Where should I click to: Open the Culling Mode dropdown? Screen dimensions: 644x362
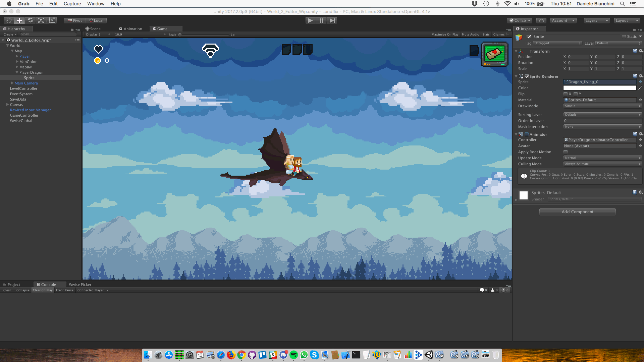603,164
